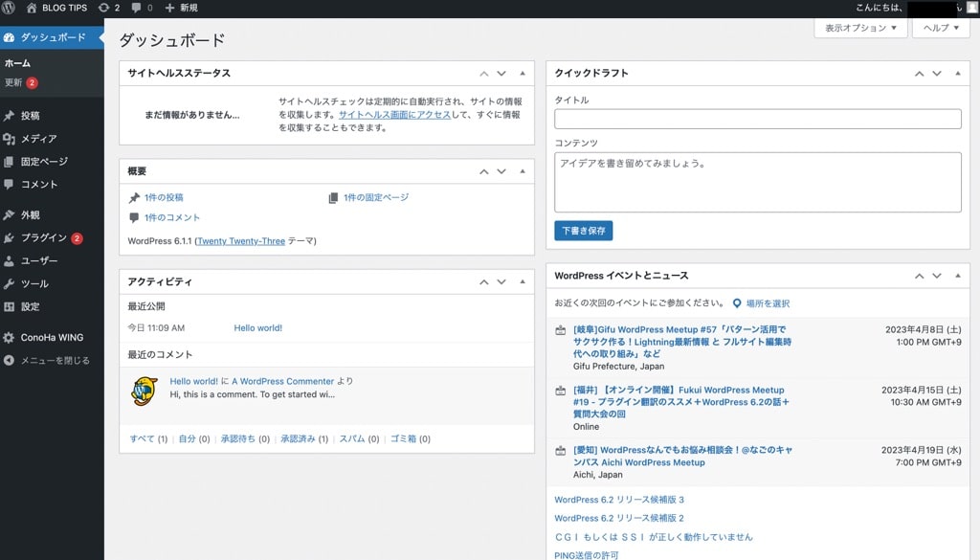This screenshot has width=980, height=560.
Task: Open the 1件の固定ページ link
Action: (376, 197)
